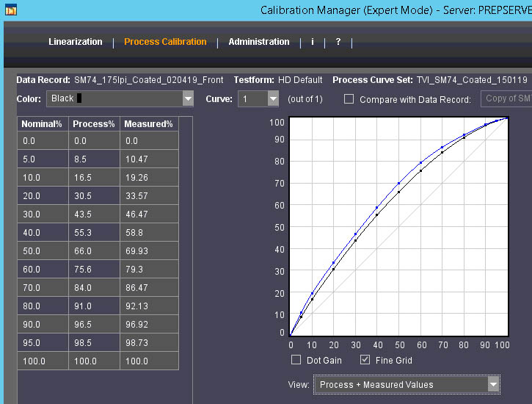Select Measured value 79.3 cell
This screenshot has width=532, height=404.
point(149,269)
